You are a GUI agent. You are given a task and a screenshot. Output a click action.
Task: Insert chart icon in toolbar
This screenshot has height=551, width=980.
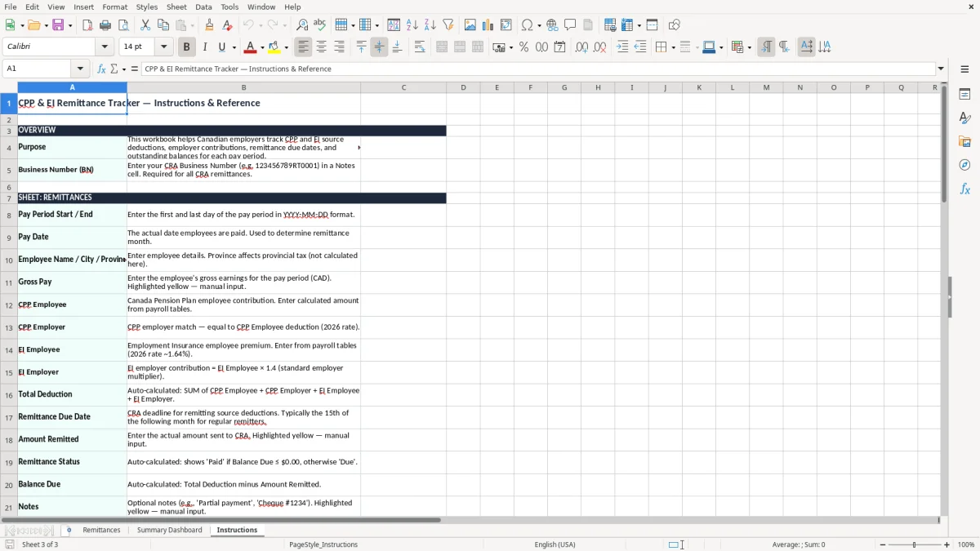(x=488, y=25)
